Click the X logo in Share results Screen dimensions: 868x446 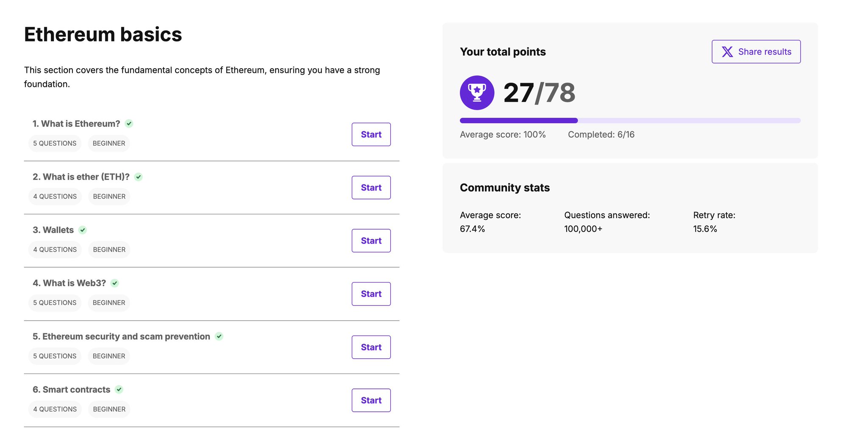click(727, 52)
